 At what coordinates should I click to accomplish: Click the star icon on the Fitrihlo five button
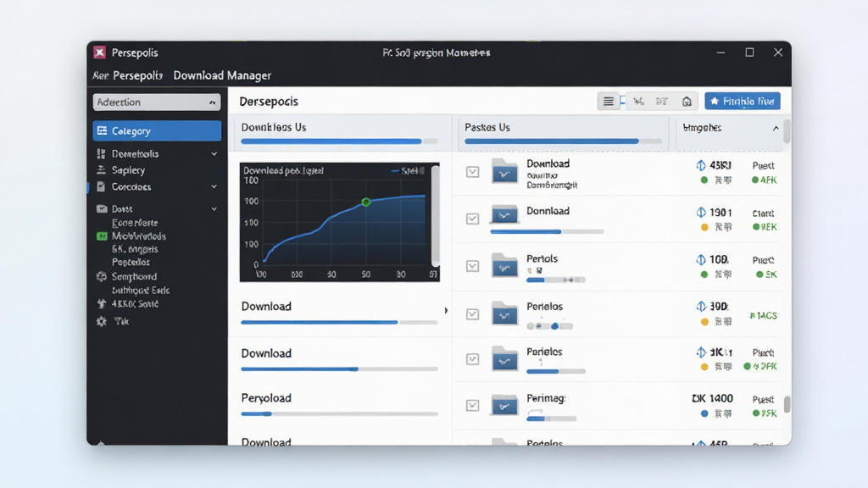tap(715, 102)
